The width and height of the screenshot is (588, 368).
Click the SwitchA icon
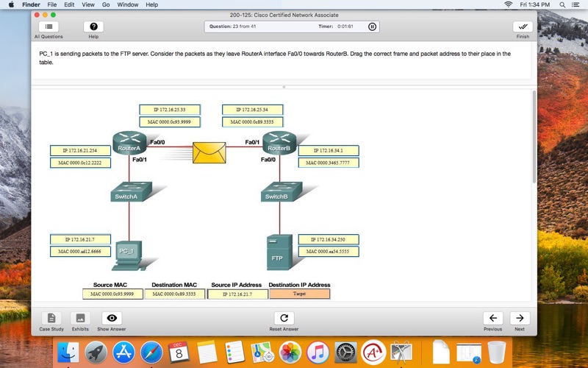(x=132, y=192)
